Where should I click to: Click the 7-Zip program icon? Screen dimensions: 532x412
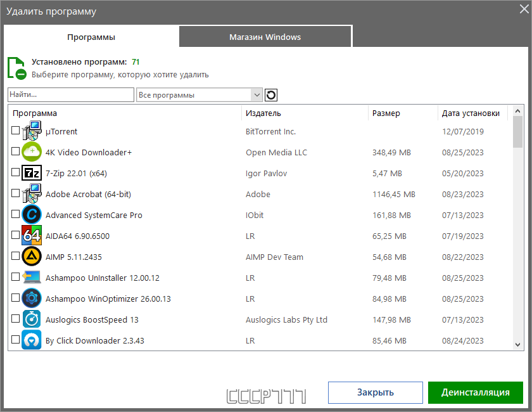[x=32, y=173]
